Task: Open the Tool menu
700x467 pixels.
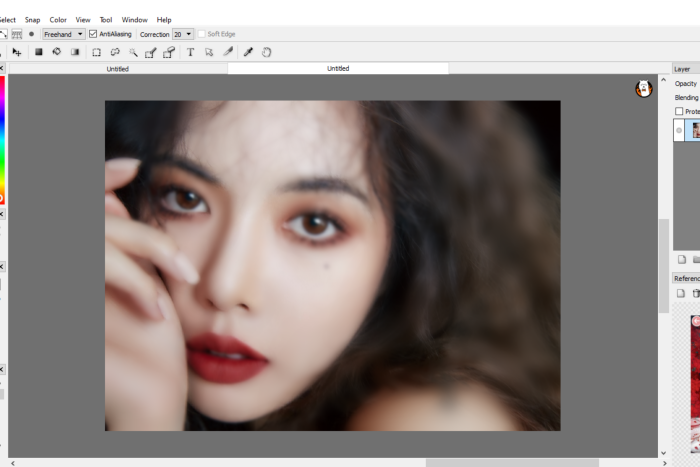Action: click(106, 20)
